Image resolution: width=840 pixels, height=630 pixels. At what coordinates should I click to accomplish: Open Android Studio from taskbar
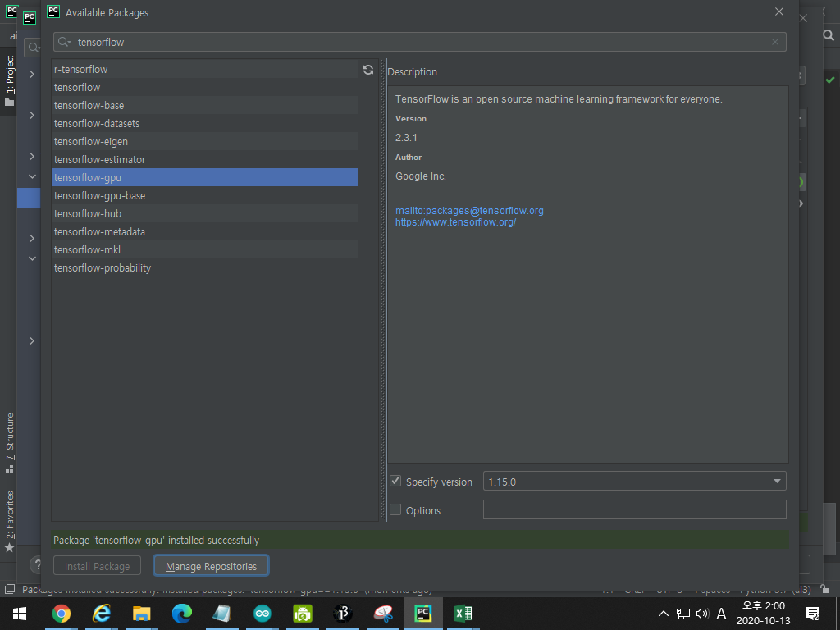pos(303,614)
